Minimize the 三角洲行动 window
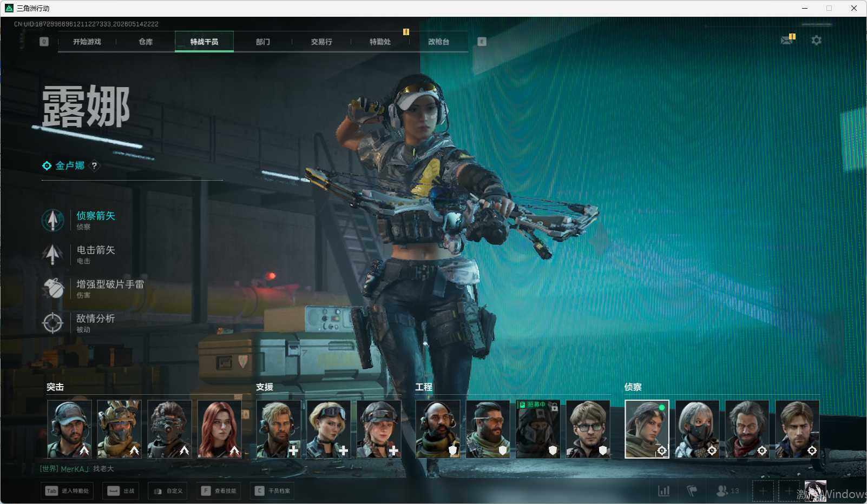The width and height of the screenshot is (867, 504). click(x=805, y=8)
